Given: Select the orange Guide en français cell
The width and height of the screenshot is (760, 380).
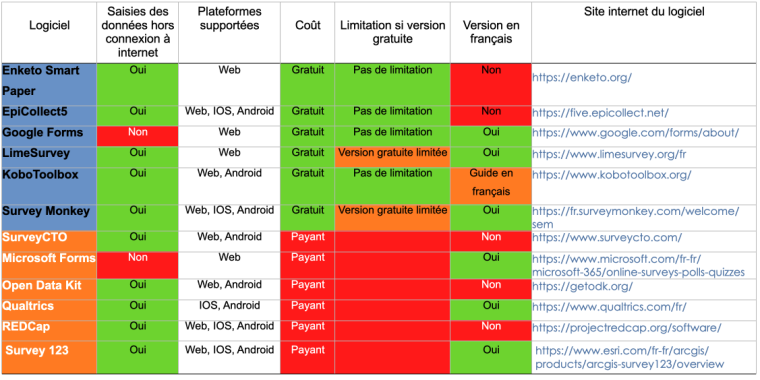Looking at the screenshot, I should coord(491,186).
